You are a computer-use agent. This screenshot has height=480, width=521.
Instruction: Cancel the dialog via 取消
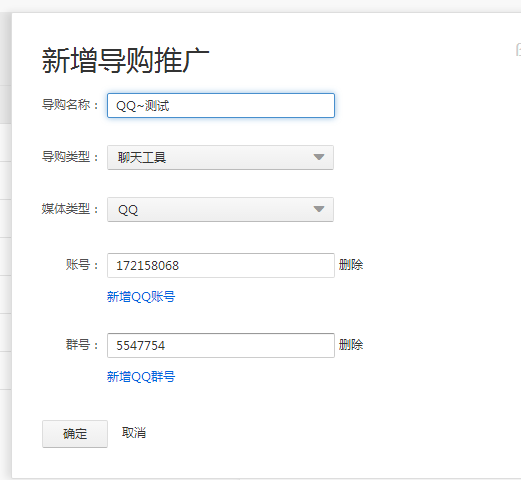134,433
